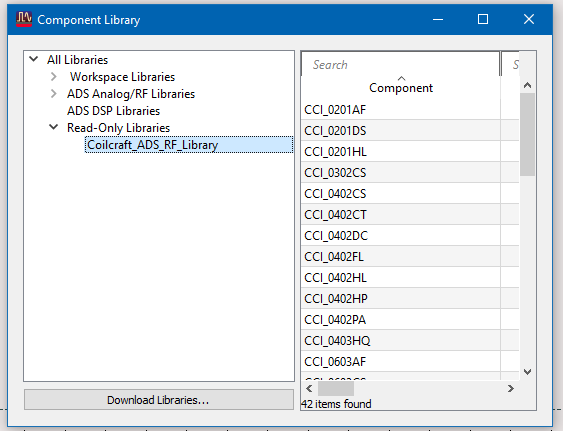Expand the ADS Analog/RF Libraries node
This screenshot has height=431, width=563.
pyautogui.click(x=54, y=94)
